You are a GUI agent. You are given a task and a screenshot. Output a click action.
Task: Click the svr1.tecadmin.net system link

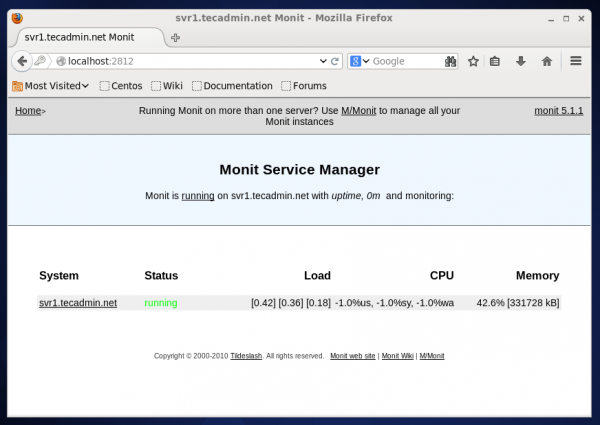pyautogui.click(x=78, y=303)
